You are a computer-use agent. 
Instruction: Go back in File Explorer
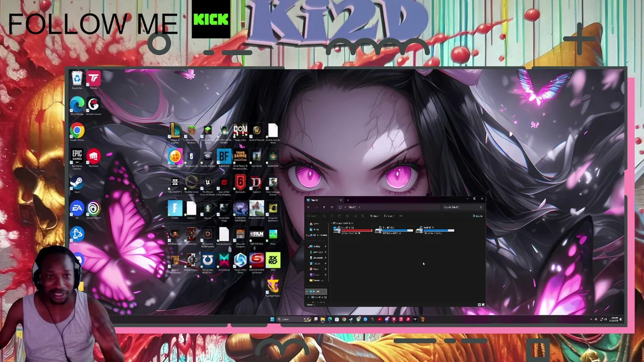309,207
